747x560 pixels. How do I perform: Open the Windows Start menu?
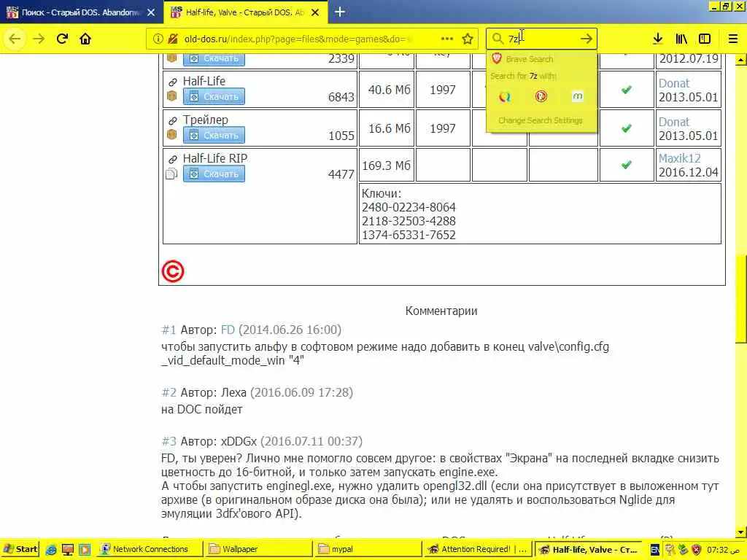(20, 550)
